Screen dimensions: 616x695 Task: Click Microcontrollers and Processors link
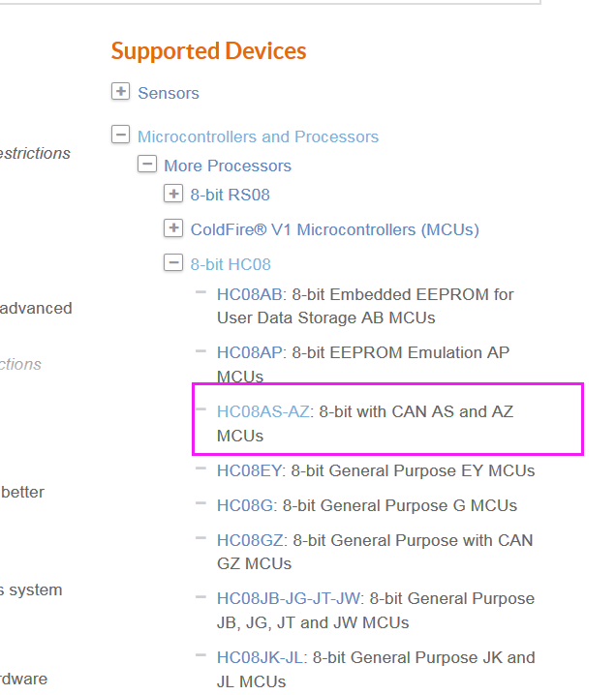click(258, 136)
